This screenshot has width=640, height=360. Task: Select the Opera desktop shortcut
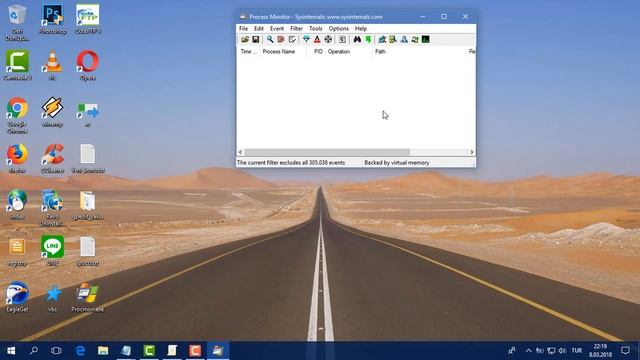click(87, 65)
